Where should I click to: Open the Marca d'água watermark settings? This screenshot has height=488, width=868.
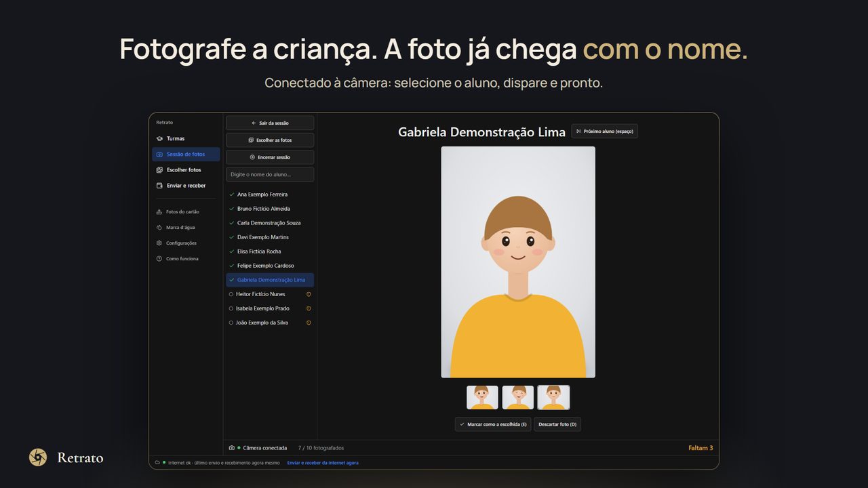[x=185, y=227]
